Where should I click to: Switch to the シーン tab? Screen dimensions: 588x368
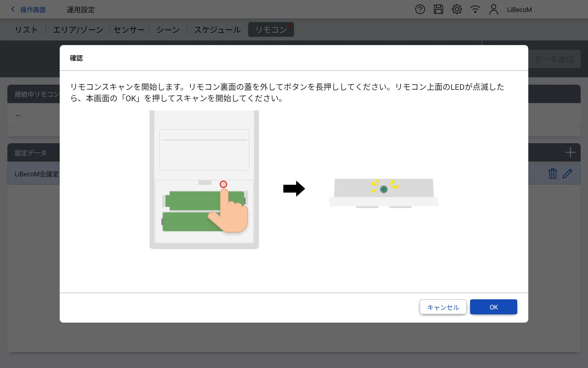(x=168, y=30)
